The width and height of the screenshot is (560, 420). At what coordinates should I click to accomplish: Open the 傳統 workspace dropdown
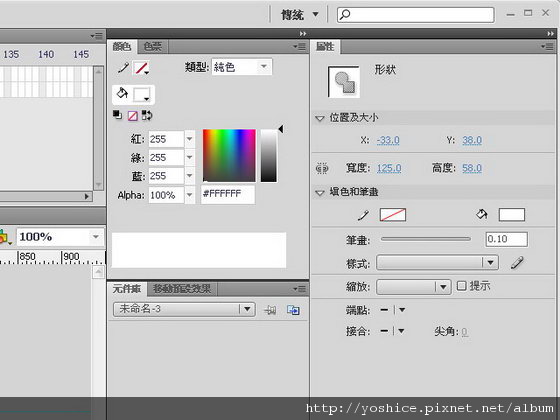(x=299, y=15)
